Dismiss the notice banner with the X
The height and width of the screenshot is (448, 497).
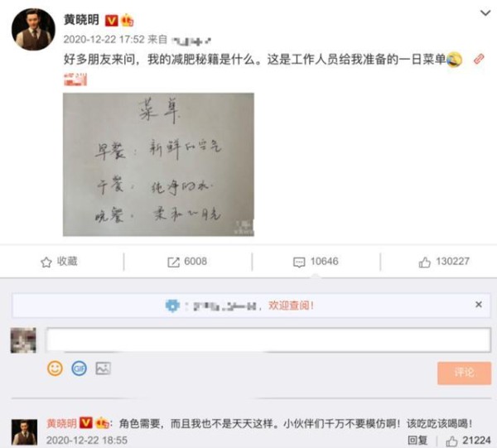(x=479, y=305)
